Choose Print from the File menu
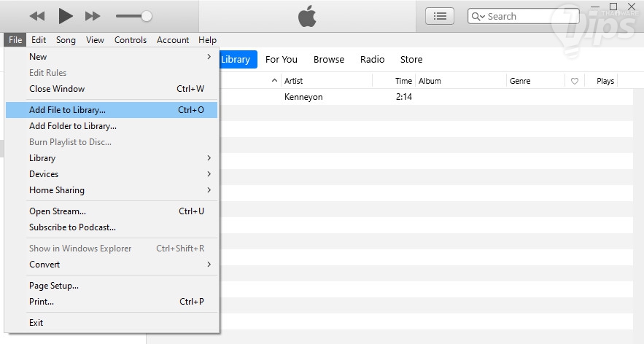The height and width of the screenshot is (344, 644). coord(112,302)
